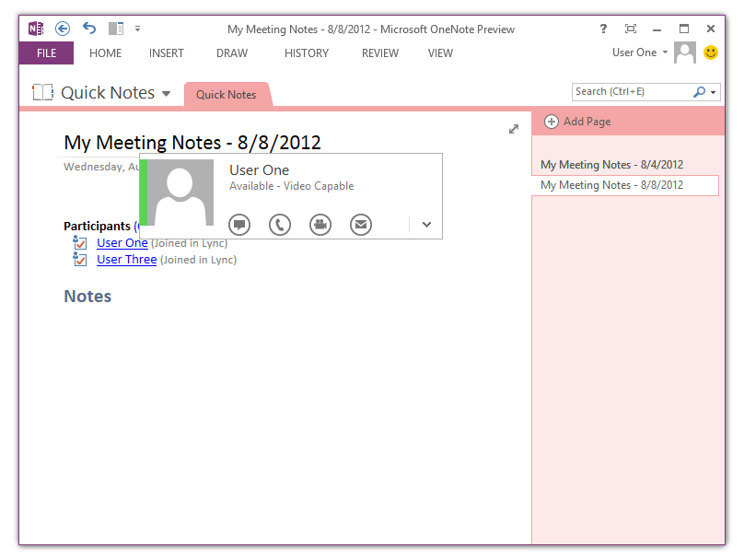Open the DRAW ribbon tab
Screen dimensions: 744x560
(x=232, y=53)
